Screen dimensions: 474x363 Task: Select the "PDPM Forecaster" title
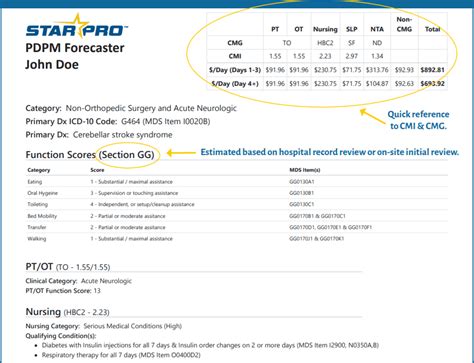tap(75, 48)
